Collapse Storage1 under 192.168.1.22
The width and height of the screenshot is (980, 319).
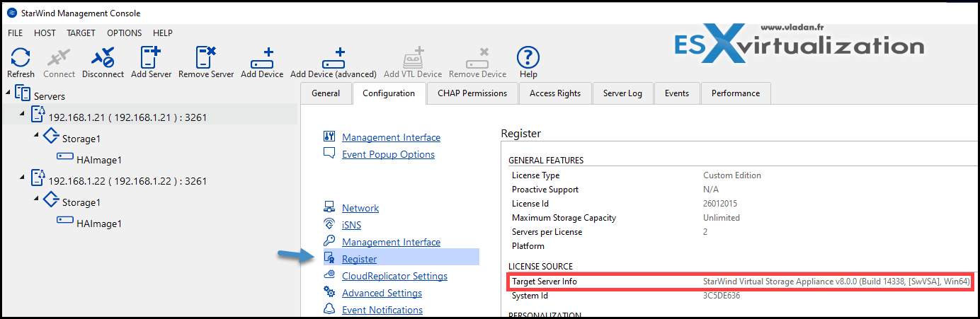37,198
